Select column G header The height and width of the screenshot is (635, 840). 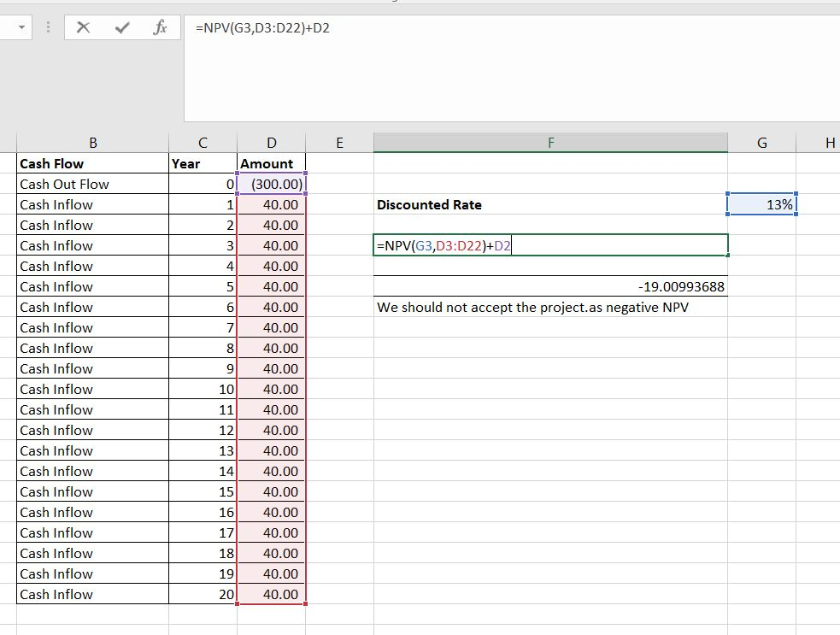(761, 143)
